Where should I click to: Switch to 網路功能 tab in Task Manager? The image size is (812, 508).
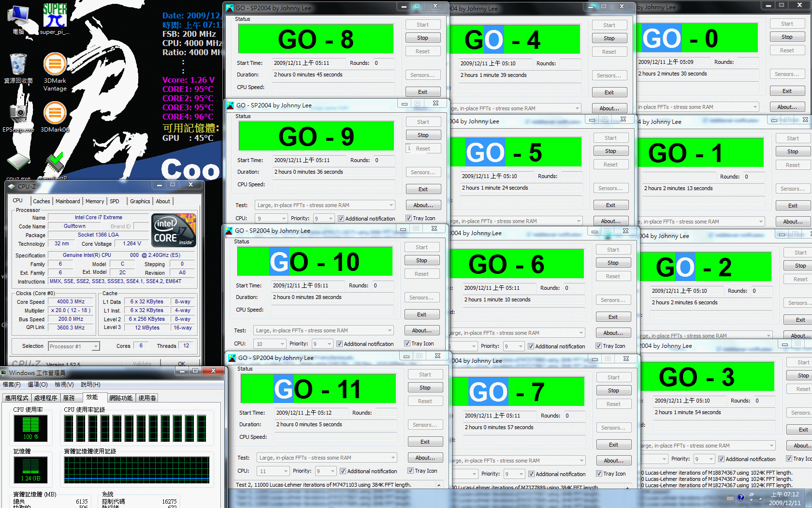121,398
